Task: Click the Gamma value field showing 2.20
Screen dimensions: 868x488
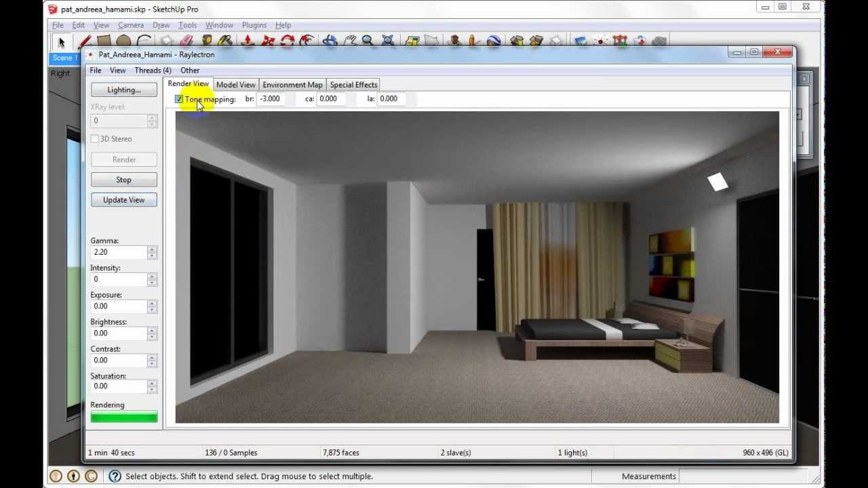Action: (119, 252)
